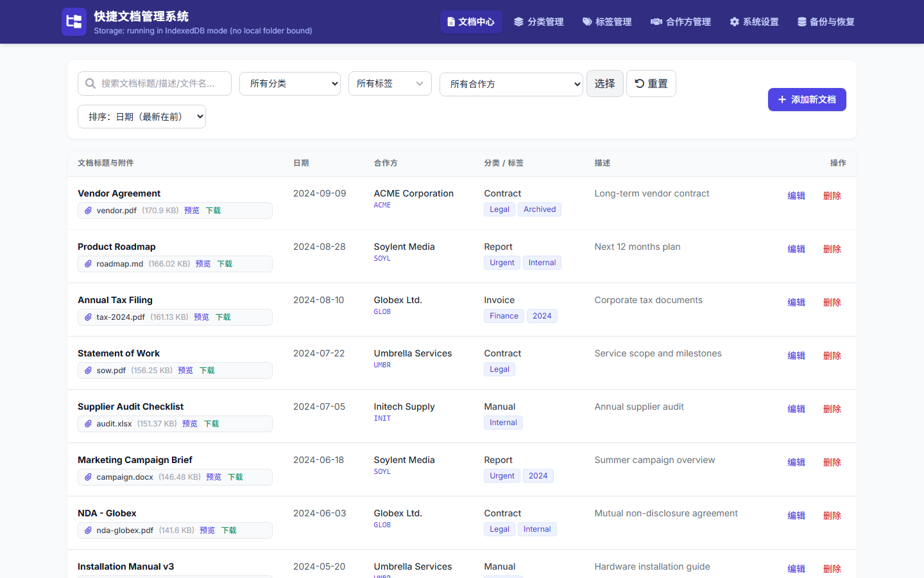Click ACME partner code under ACME Corporation
The image size is (924, 578).
(382, 206)
